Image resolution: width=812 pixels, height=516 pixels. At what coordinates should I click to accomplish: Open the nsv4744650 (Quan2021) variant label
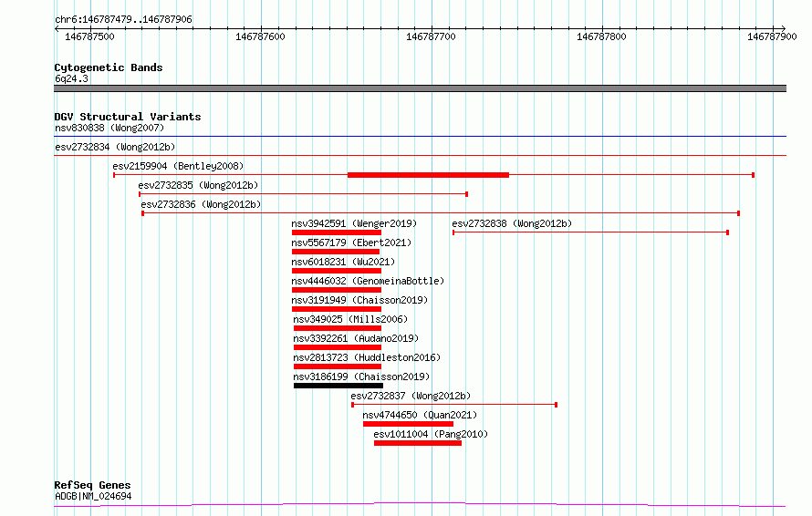pos(420,415)
